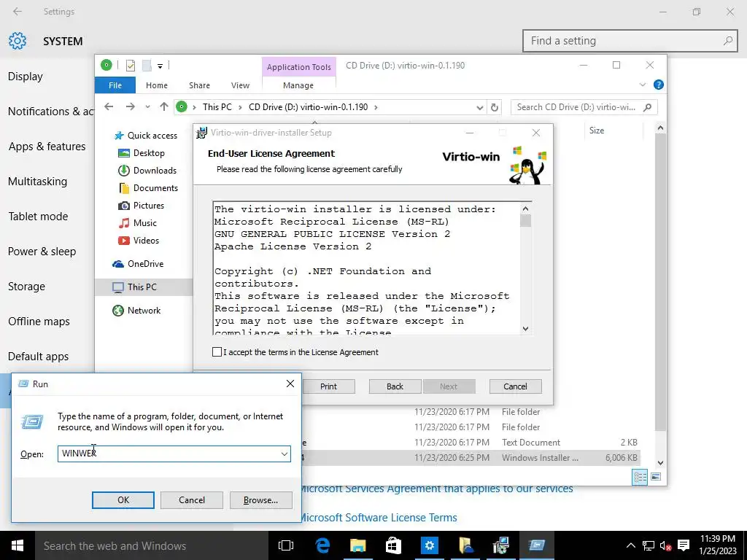Select the Text Document 2 KB row

coord(472,443)
